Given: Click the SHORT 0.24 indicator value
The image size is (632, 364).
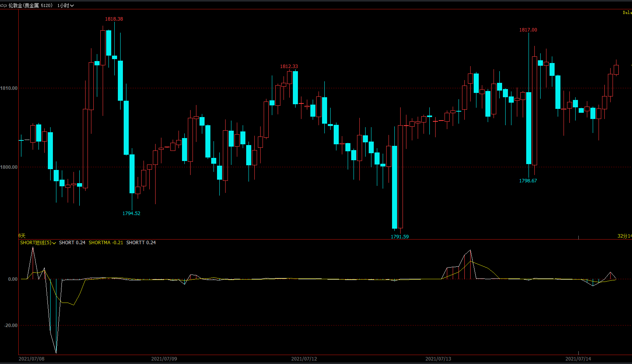Looking at the screenshot, I should pos(72,243).
